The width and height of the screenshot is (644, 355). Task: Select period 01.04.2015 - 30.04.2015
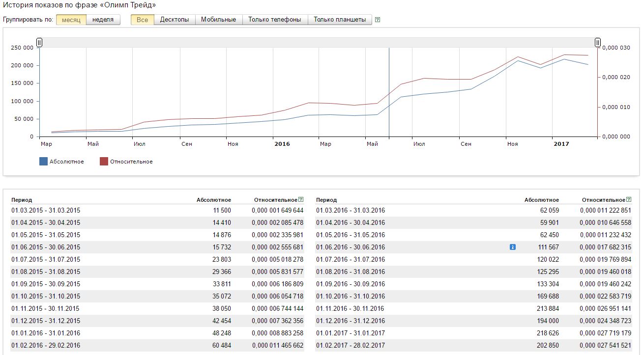[x=46, y=222]
